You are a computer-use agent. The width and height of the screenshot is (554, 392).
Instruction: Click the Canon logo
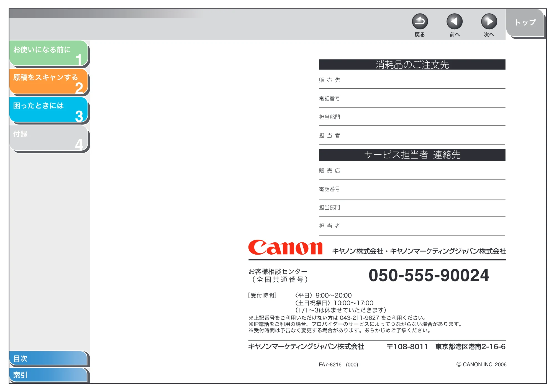pyautogui.click(x=285, y=247)
